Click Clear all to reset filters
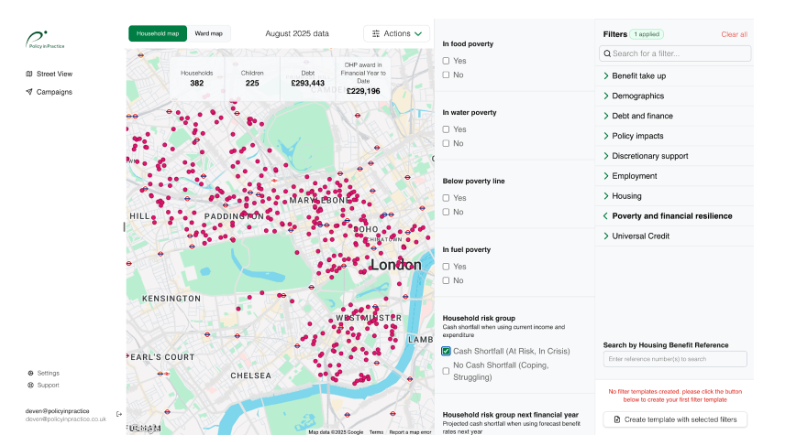 click(733, 34)
